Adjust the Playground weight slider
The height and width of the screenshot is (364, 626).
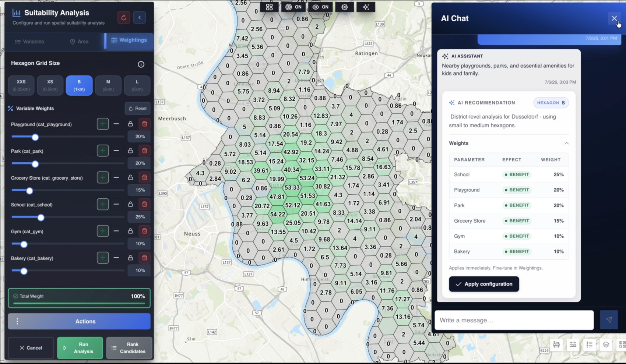point(35,137)
